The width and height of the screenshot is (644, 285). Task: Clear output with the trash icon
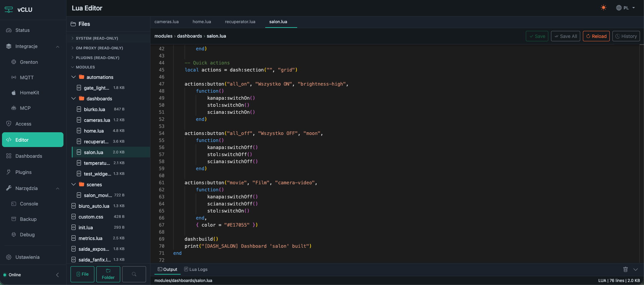coord(626,270)
